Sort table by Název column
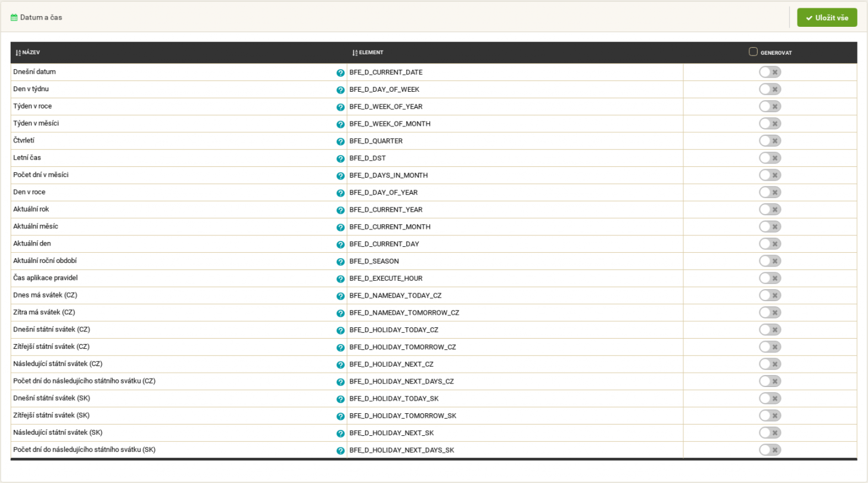Viewport: 868px width, 483px height. click(27, 52)
